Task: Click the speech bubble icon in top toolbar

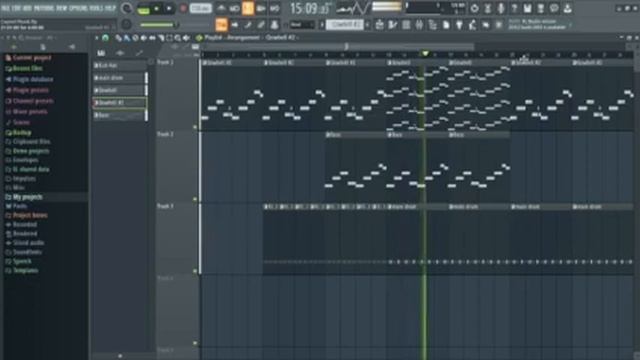Action: 554,8
